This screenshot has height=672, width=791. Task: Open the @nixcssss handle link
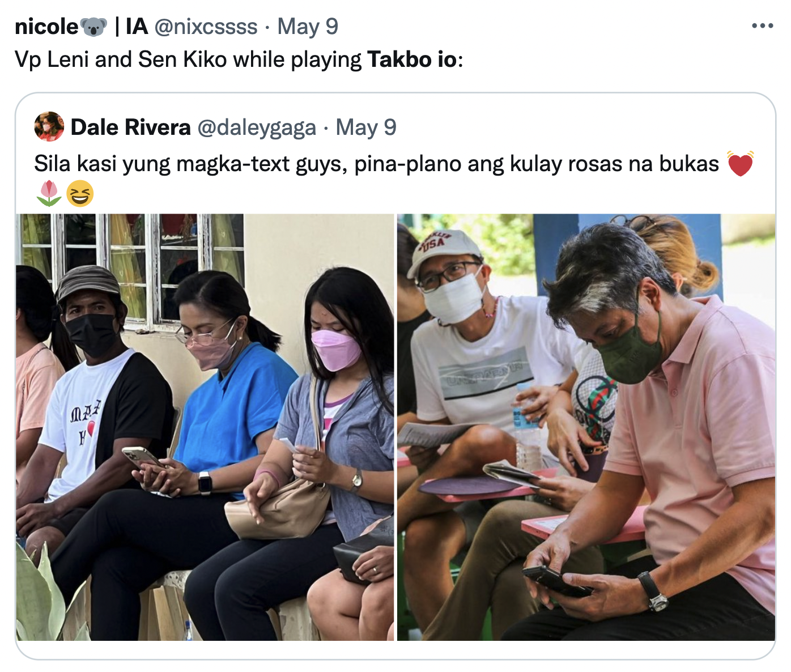[206, 27]
